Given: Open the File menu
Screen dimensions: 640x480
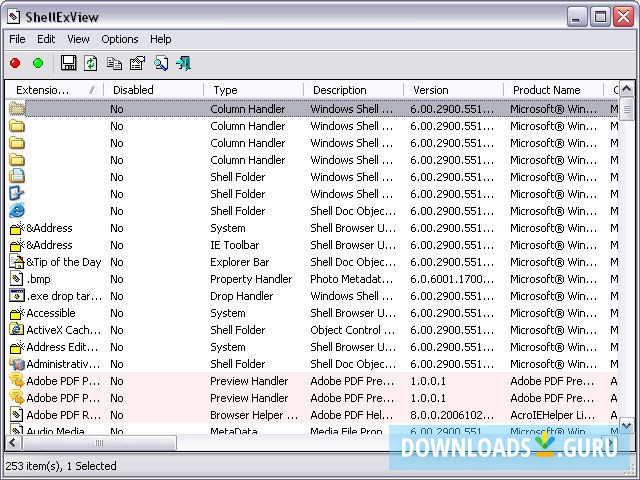Looking at the screenshot, I should click(x=17, y=39).
